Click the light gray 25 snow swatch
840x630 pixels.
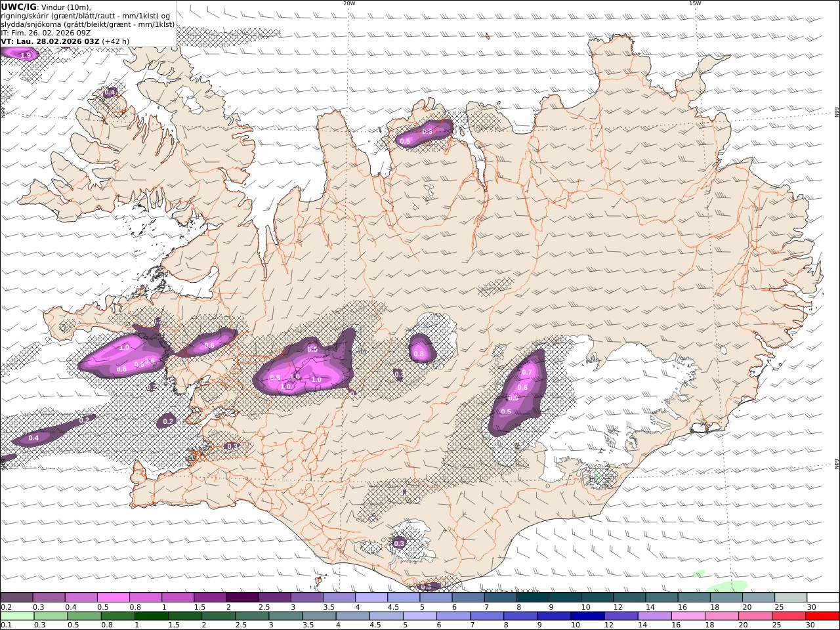790,597
